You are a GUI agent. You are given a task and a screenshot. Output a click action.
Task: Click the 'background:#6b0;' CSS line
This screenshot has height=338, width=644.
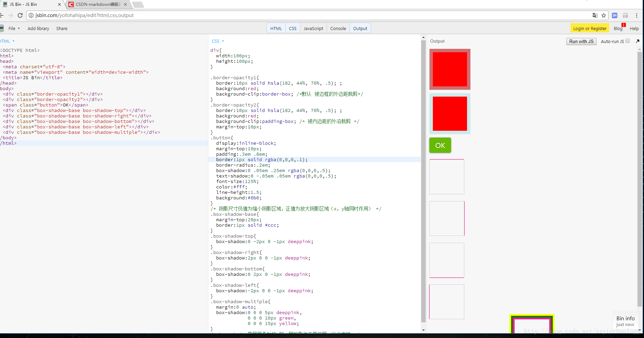point(239,198)
